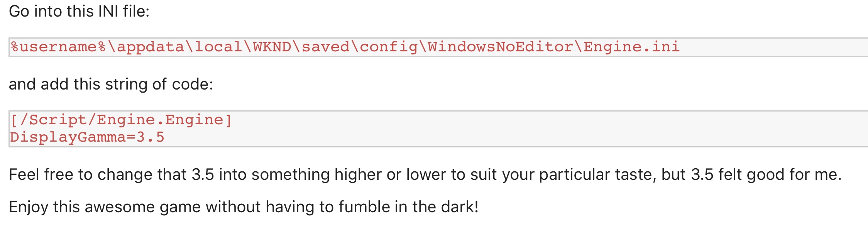
Task: Click the "DisplayGamma=3.5" code line
Action: click(87, 137)
